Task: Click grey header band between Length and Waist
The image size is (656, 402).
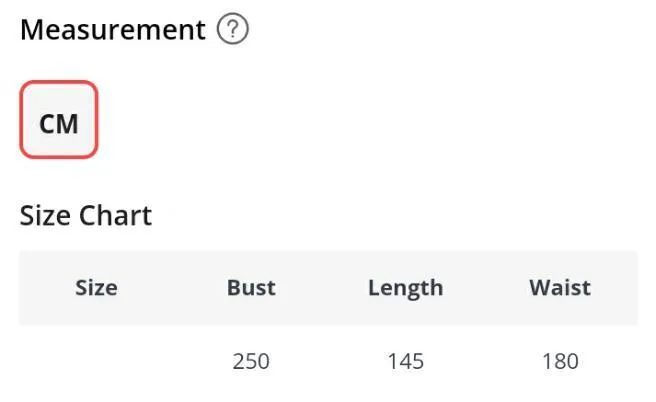Action: (x=486, y=288)
